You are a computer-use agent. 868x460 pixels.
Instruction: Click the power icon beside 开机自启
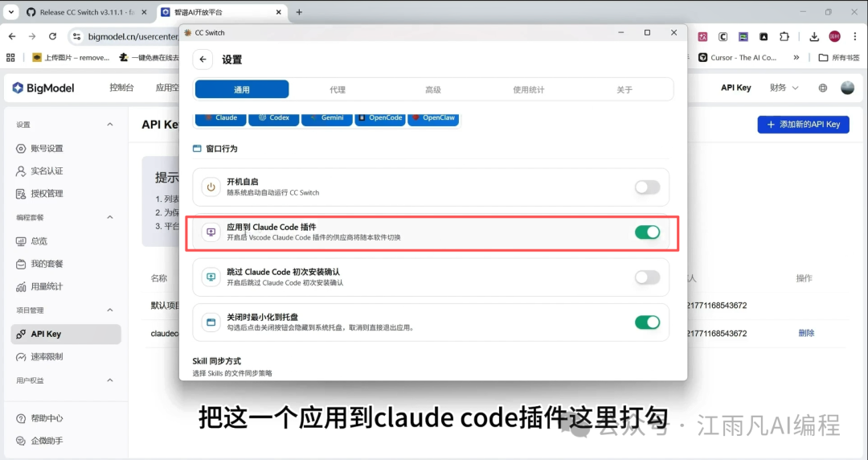[x=211, y=187]
